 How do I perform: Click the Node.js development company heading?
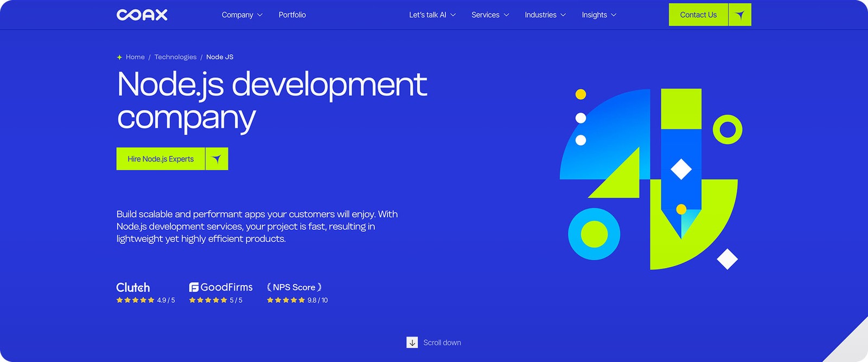pyautogui.click(x=272, y=101)
